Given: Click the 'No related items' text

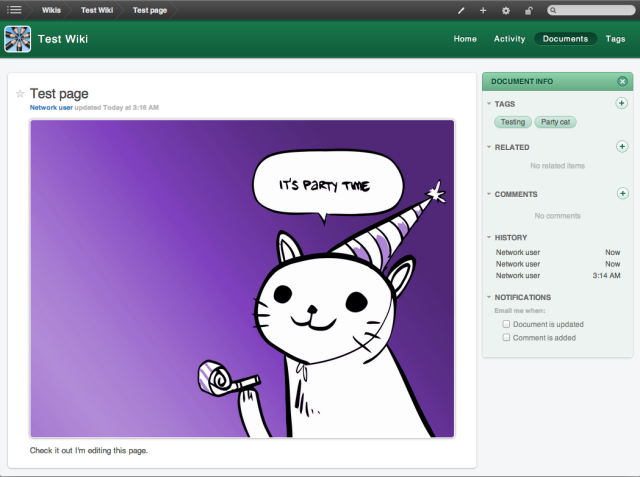Looking at the screenshot, I should [x=558, y=166].
